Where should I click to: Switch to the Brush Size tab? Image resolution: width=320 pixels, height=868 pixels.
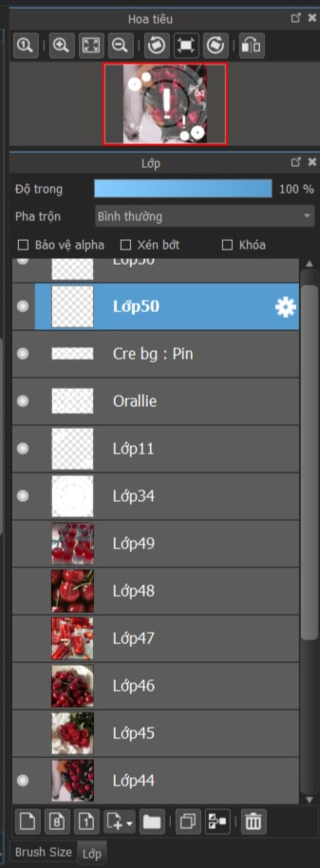coord(43,852)
